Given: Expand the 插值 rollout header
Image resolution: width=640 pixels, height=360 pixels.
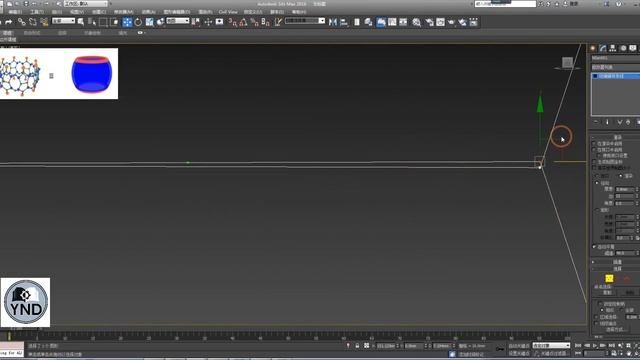Looking at the screenshot, I should click(616, 262).
